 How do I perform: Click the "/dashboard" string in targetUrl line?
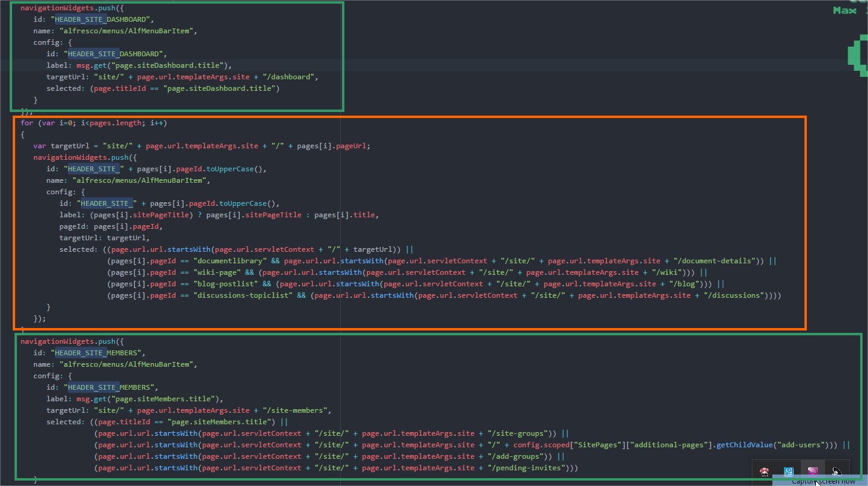pos(290,77)
